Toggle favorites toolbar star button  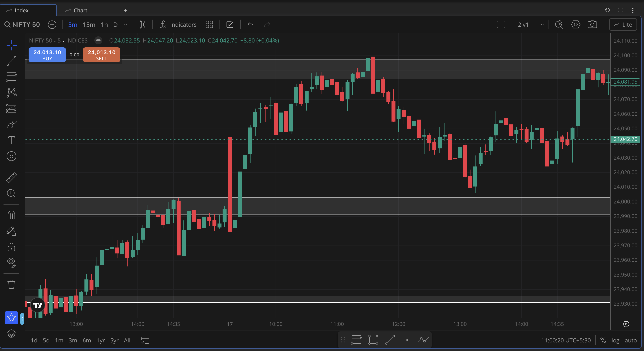[11, 318]
